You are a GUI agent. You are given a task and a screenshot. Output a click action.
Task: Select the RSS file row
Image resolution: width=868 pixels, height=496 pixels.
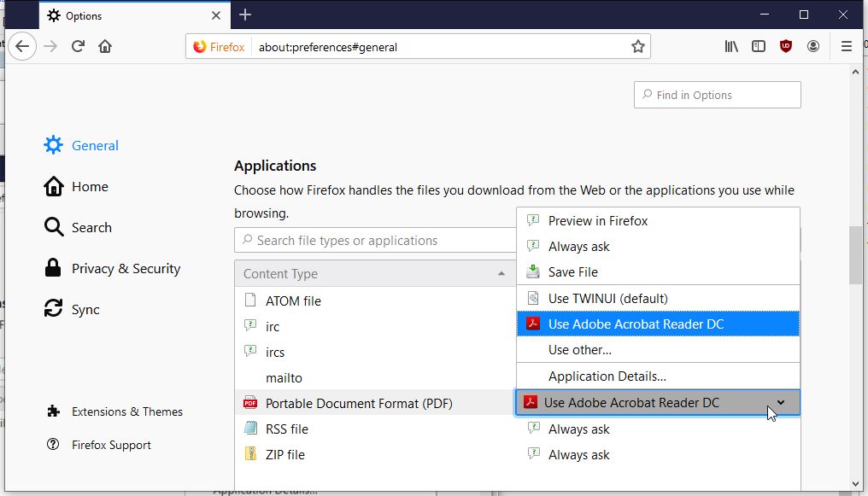[x=375, y=429]
